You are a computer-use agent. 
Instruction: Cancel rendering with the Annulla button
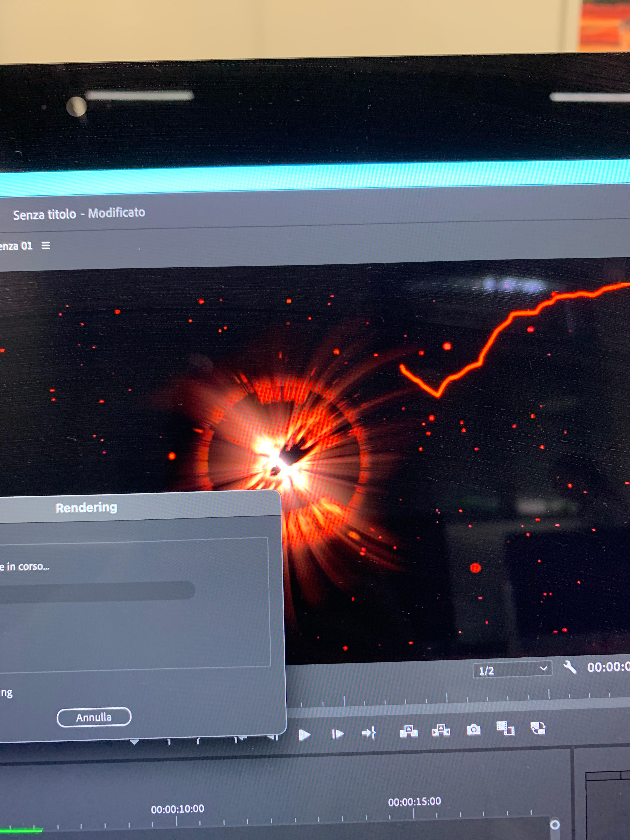94,717
